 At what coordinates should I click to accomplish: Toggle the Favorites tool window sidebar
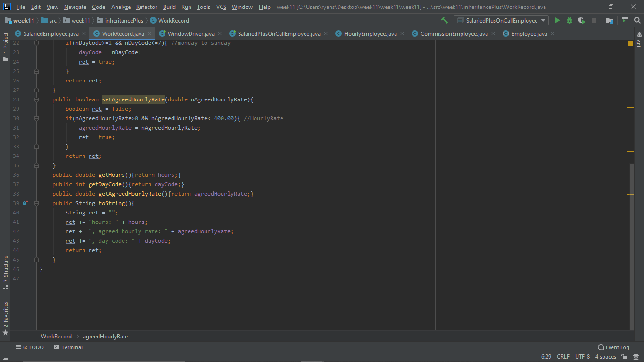pyautogui.click(x=6, y=313)
